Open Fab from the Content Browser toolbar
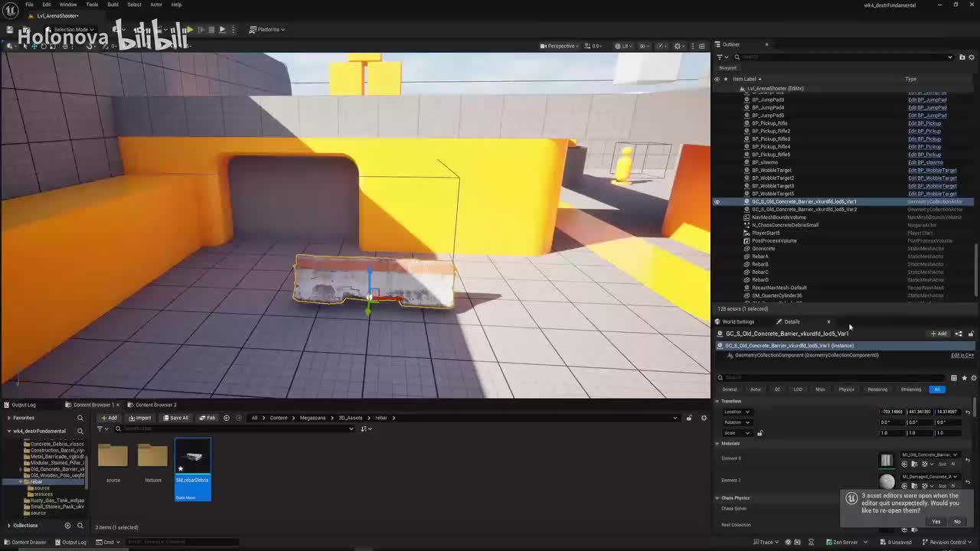This screenshot has height=551, width=980. [x=207, y=418]
